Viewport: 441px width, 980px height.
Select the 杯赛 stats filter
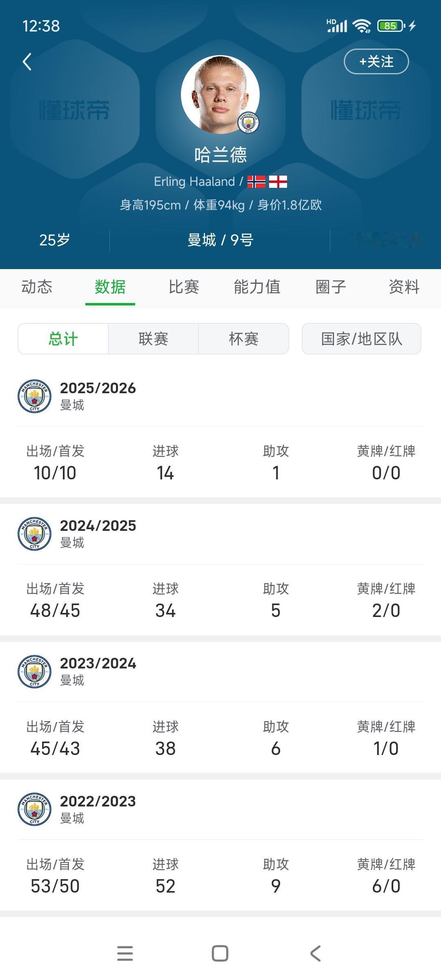[x=243, y=339]
